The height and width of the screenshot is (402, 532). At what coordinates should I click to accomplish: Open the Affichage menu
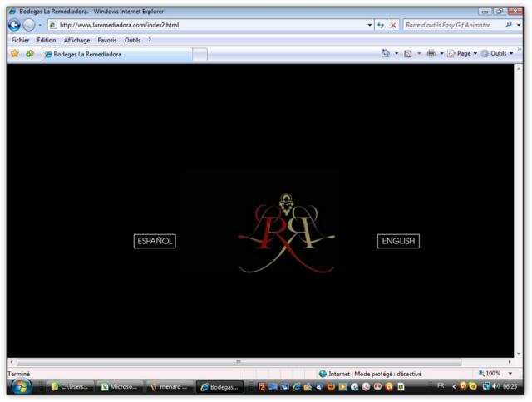(x=77, y=41)
